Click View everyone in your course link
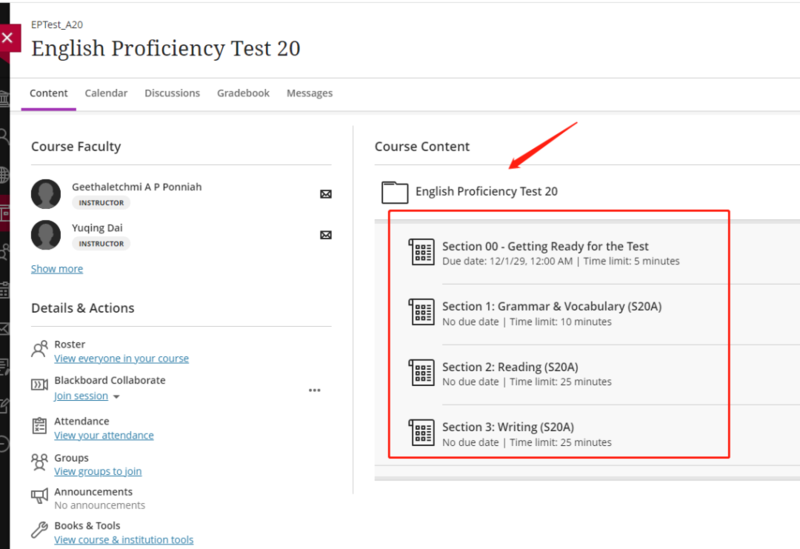The image size is (800, 549). [121, 358]
